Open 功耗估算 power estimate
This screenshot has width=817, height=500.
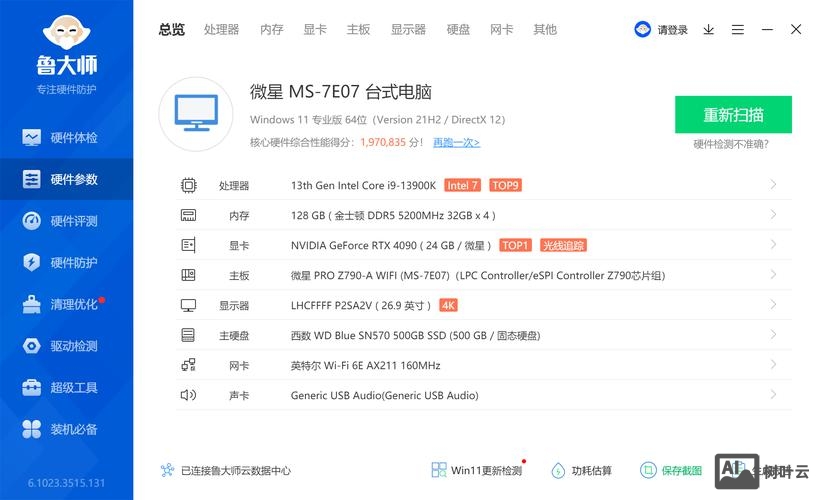581,470
